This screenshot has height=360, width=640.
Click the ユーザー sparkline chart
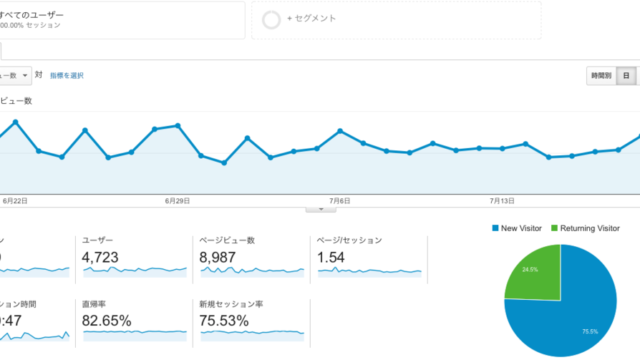[x=135, y=272]
